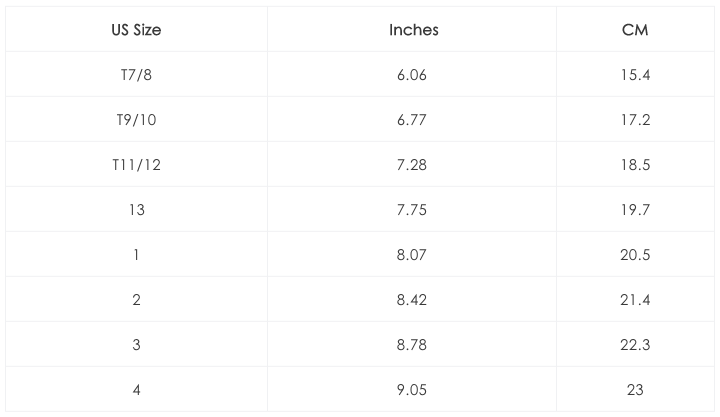Click the 6.06 inches value
The width and height of the screenshot is (720, 417).
[x=413, y=75]
